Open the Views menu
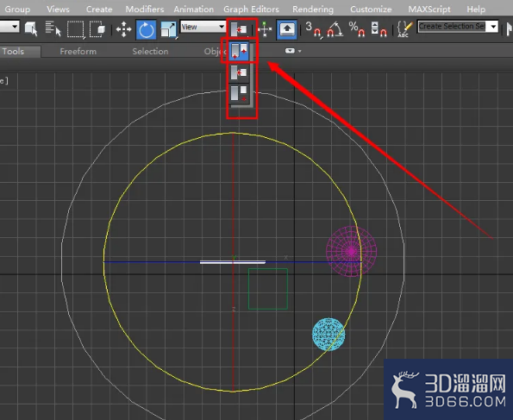 point(58,9)
